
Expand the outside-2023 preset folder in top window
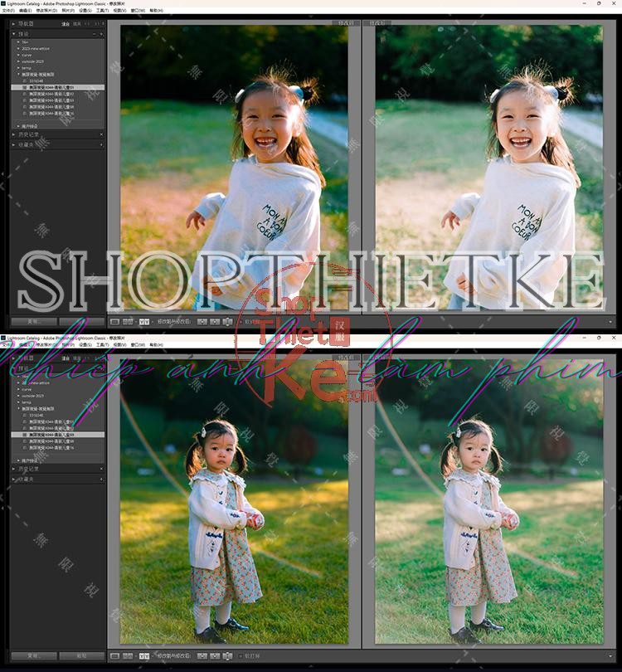(18, 61)
